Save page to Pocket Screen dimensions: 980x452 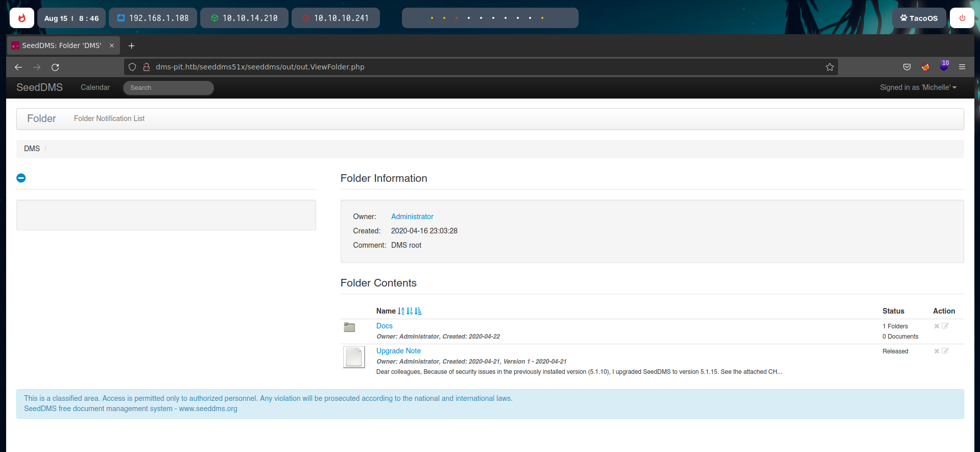tap(906, 67)
